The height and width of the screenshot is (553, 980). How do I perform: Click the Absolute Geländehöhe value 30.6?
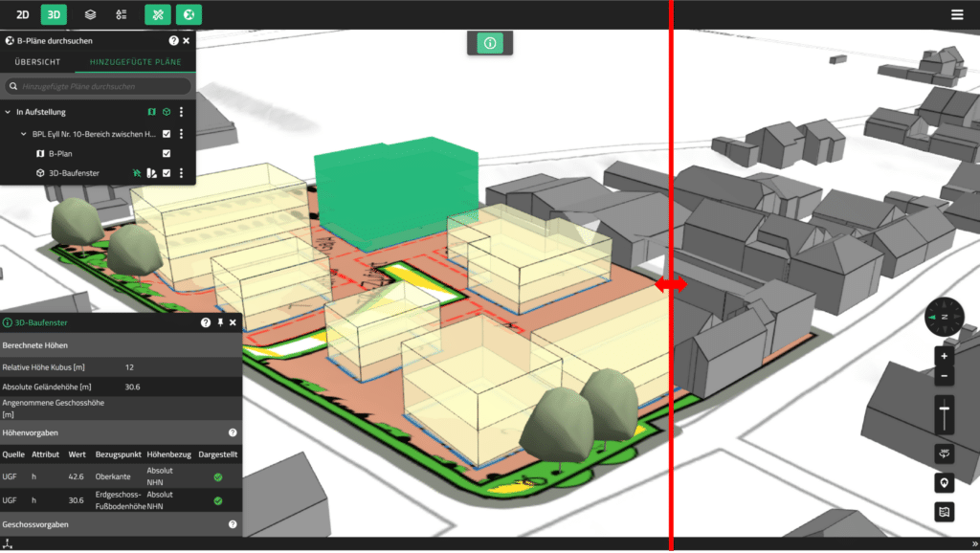(132, 387)
